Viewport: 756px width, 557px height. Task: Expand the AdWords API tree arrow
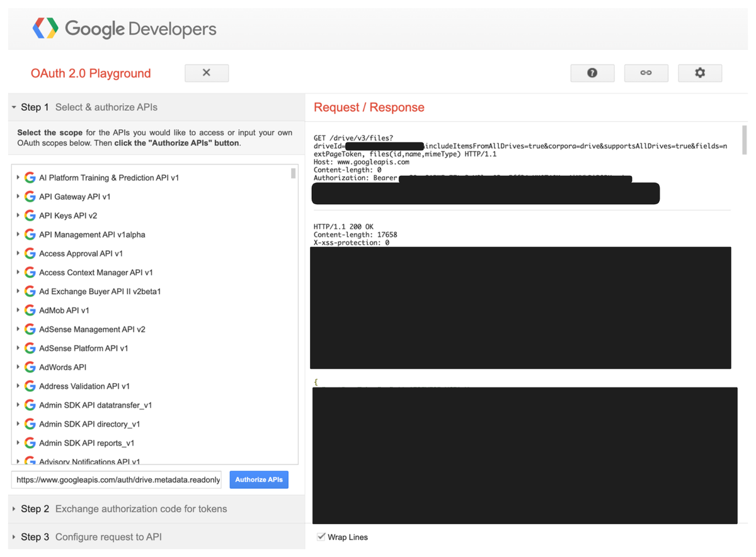click(18, 367)
